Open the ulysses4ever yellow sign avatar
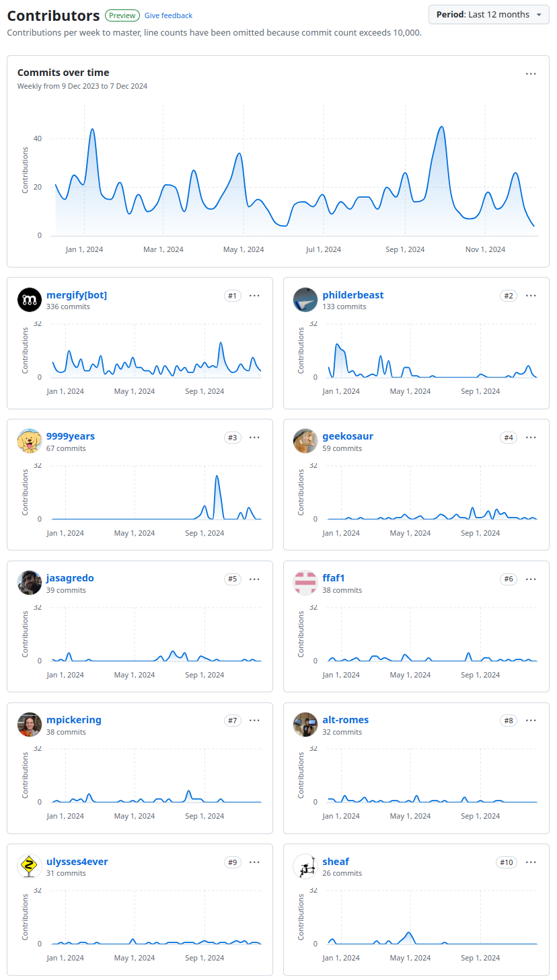 coord(29,866)
